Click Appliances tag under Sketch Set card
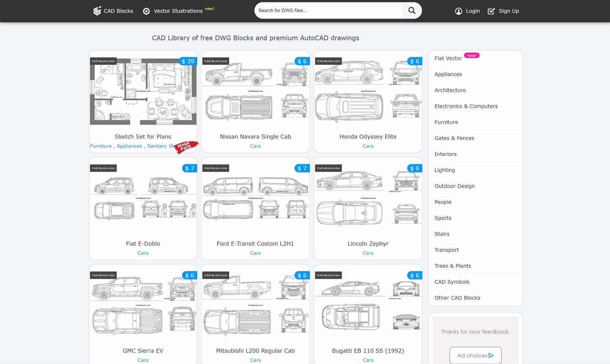 click(x=129, y=146)
